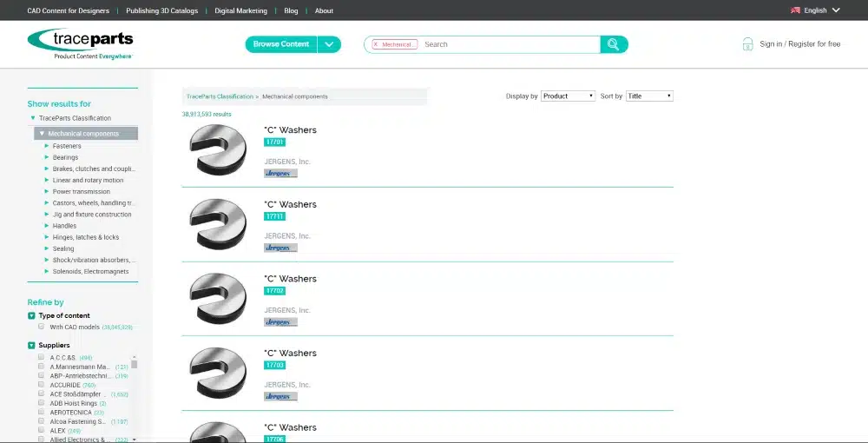Screen dimensions: 868x443
Task: Check the ACE Stoßdämpfer supplier box
Action: point(41,393)
